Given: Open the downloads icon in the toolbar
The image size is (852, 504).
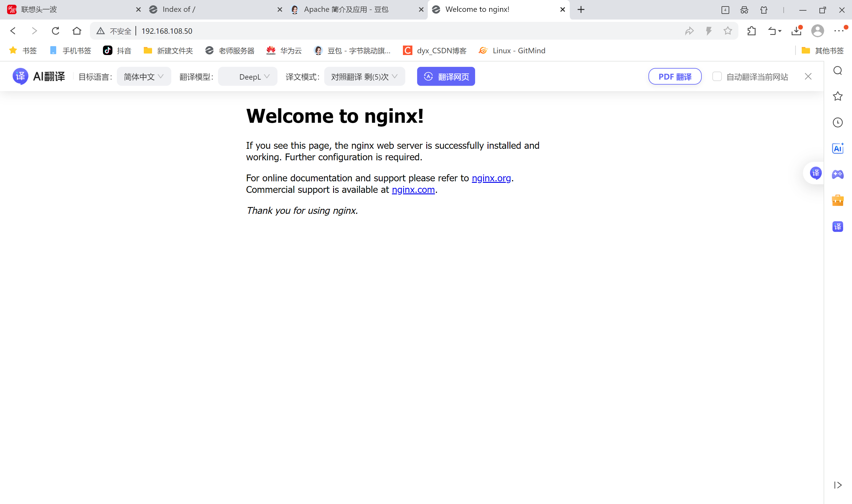Looking at the screenshot, I should (x=796, y=31).
